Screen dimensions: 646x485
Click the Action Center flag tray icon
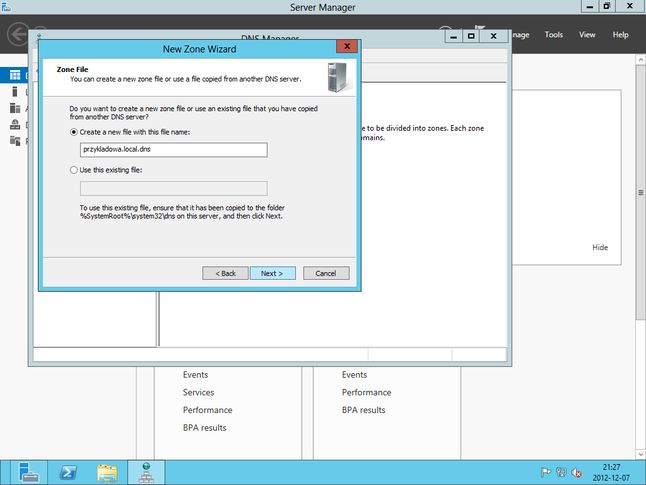[545, 473]
